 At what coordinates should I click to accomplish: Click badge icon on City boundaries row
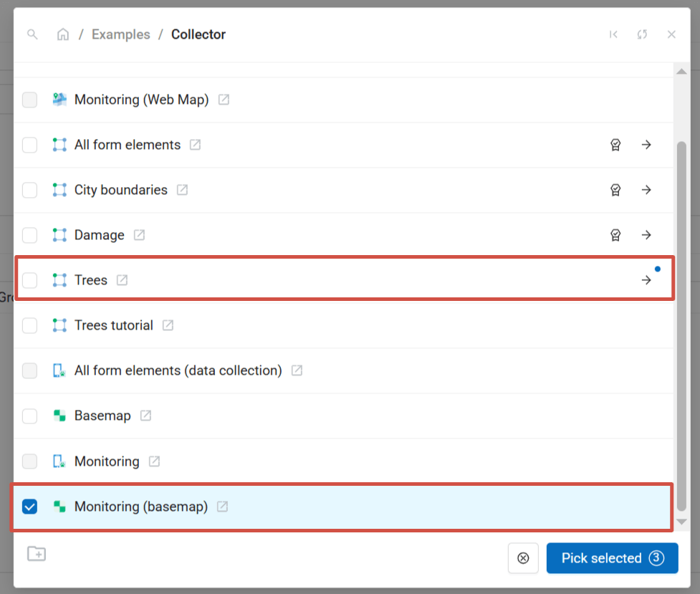coord(615,190)
